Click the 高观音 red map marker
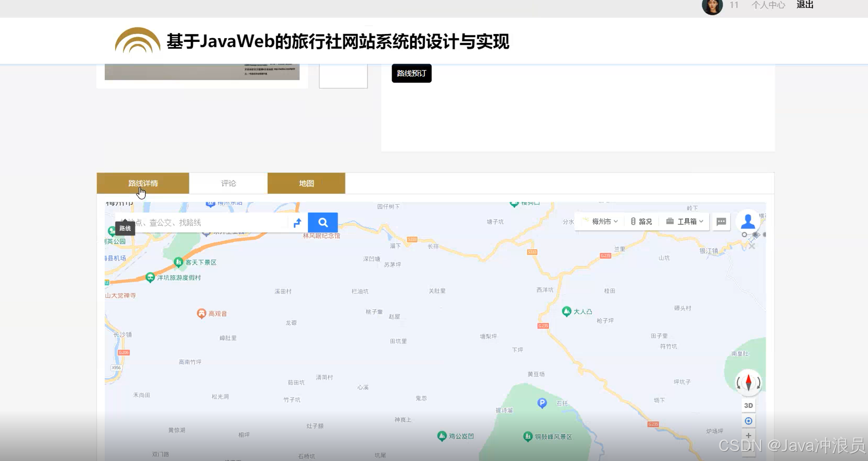The image size is (868, 461). pos(202,313)
